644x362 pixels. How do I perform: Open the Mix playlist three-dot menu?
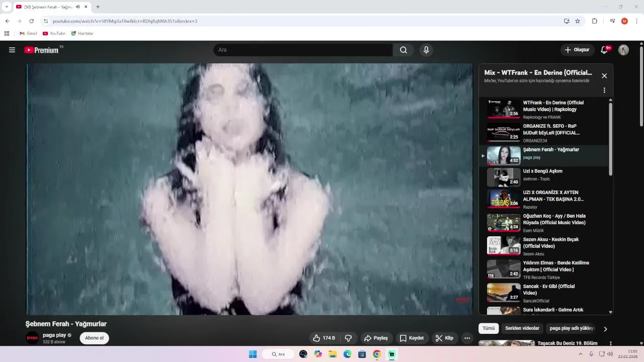[x=604, y=90]
